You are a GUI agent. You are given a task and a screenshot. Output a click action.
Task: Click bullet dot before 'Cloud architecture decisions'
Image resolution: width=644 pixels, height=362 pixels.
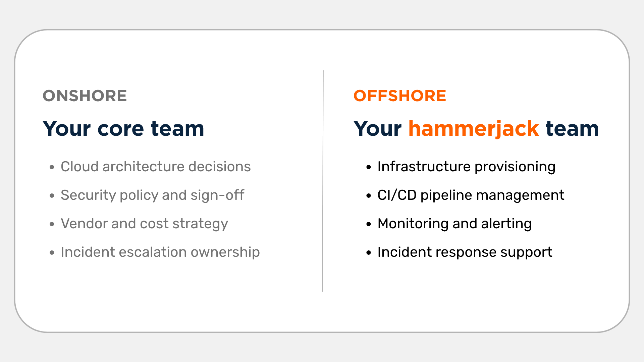pos(52,167)
